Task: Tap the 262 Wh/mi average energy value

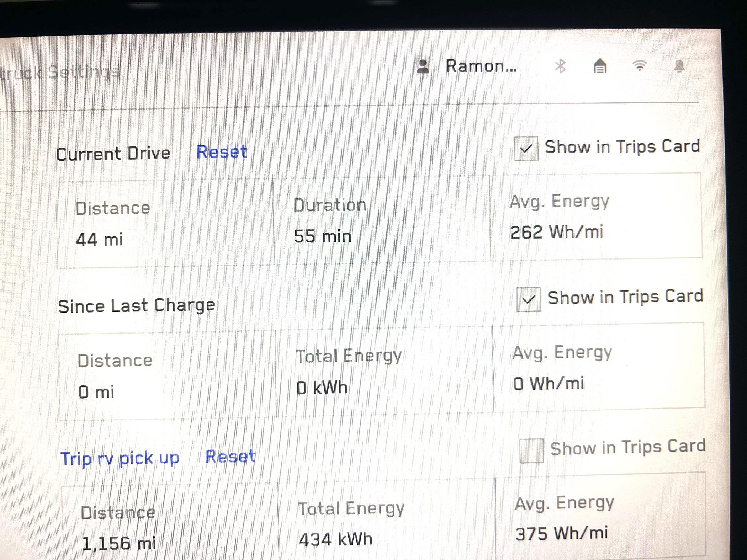Action: coord(557,232)
